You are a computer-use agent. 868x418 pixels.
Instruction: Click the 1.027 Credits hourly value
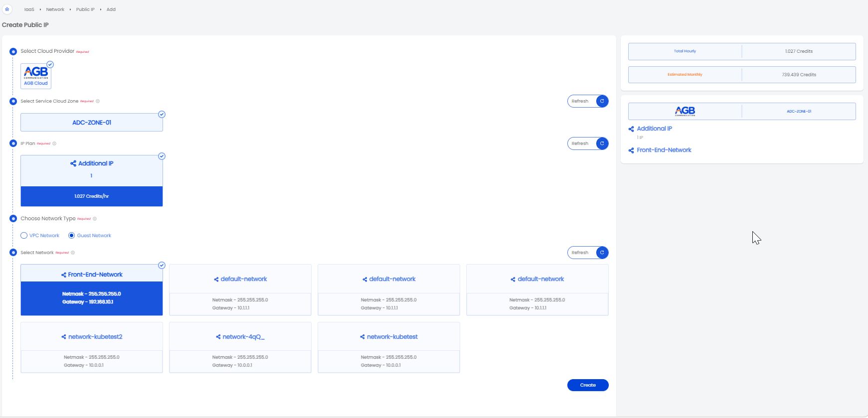[x=799, y=51]
